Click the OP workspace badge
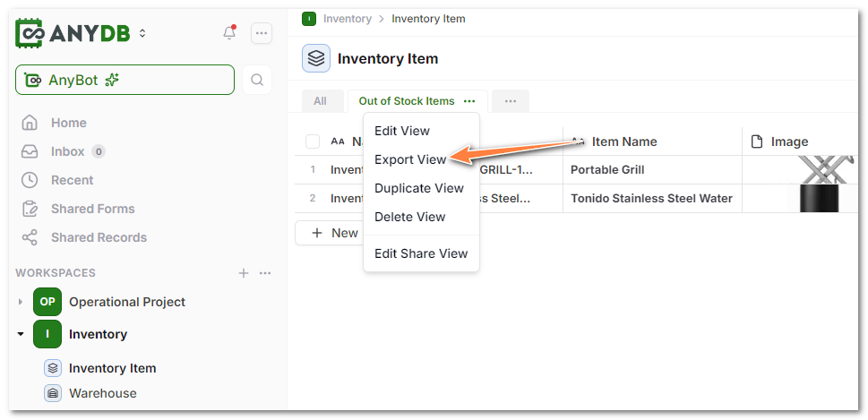Image resolution: width=868 pixels, height=420 pixels. point(47,302)
